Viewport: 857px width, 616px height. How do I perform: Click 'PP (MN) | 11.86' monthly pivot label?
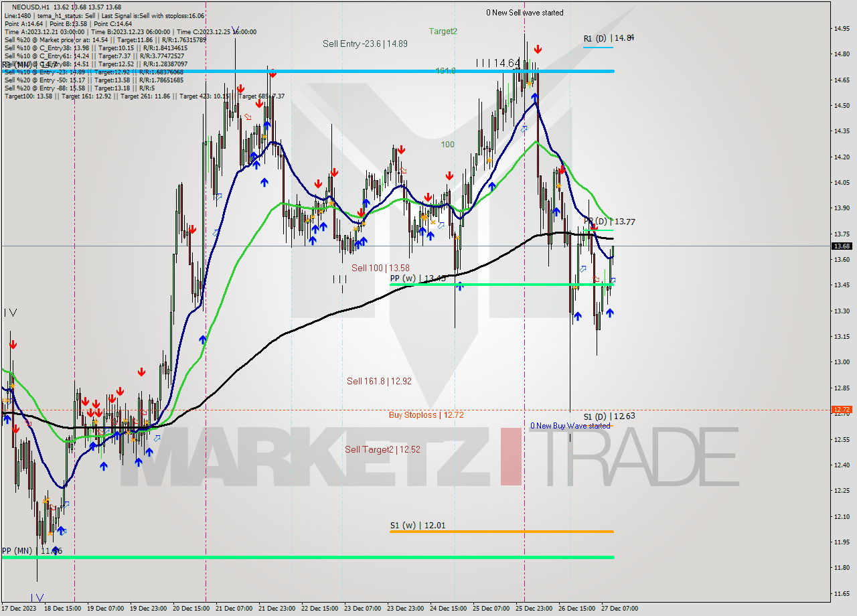click(x=31, y=551)
